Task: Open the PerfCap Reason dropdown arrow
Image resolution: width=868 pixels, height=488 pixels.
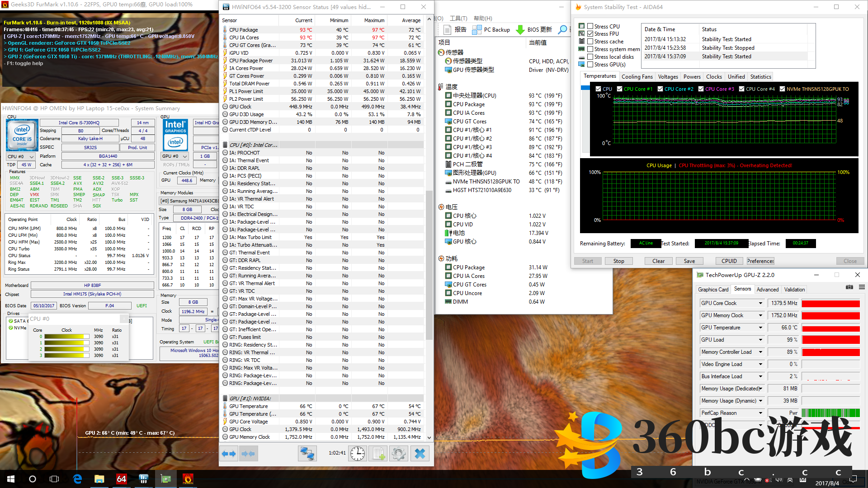Action: 760,413
